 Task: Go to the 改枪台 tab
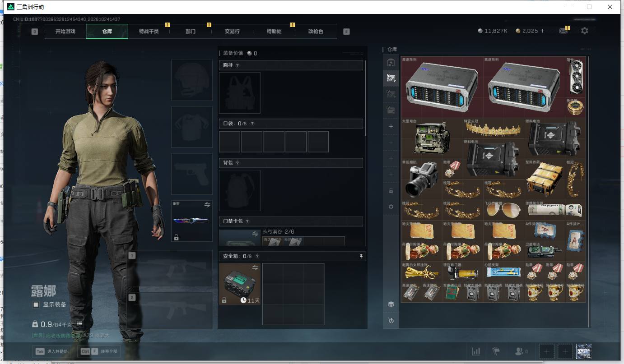(316, 32)
